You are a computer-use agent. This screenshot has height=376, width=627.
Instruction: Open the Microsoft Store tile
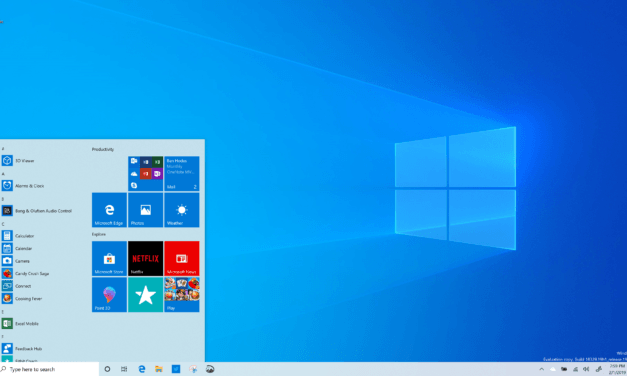click(109, 258)
